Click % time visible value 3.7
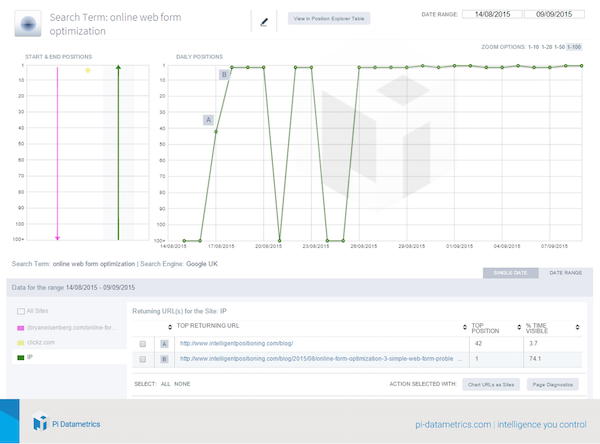The image size is (600, 444). (533, 343)
